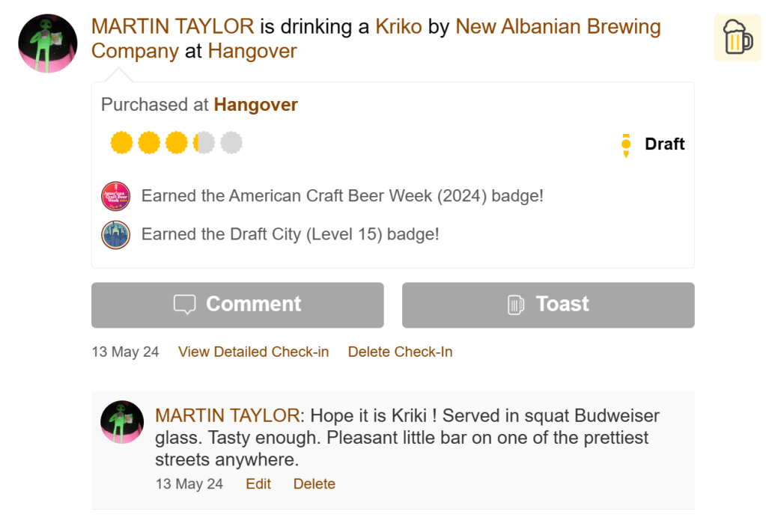Delete the comment by Martin Taylor
The height and width of the screenshot is (532, 766).
pyautogui.click(x=314, y=484)
